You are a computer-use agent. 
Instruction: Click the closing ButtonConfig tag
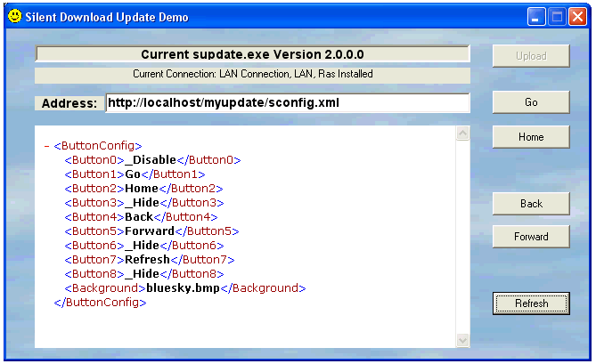[x=100, y=303]
